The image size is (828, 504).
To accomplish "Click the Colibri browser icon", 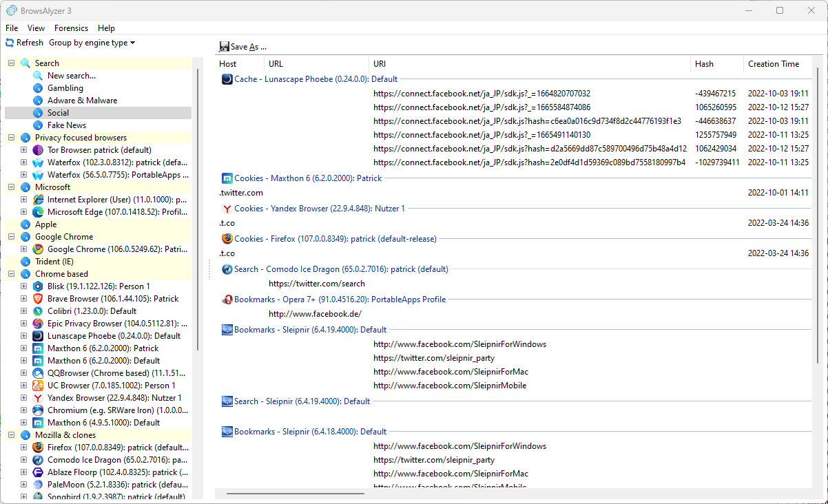I will click(x=38, y=311).
